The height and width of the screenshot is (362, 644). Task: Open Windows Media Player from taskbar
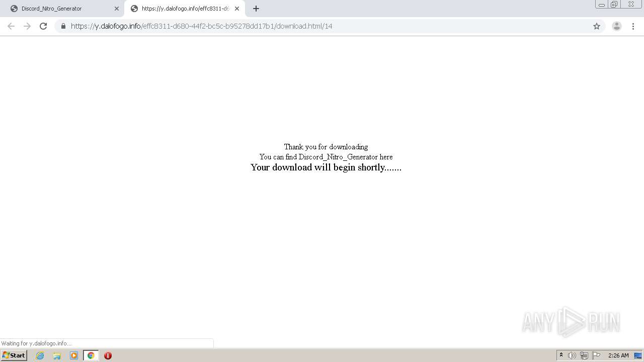click(x=74, y=355)
